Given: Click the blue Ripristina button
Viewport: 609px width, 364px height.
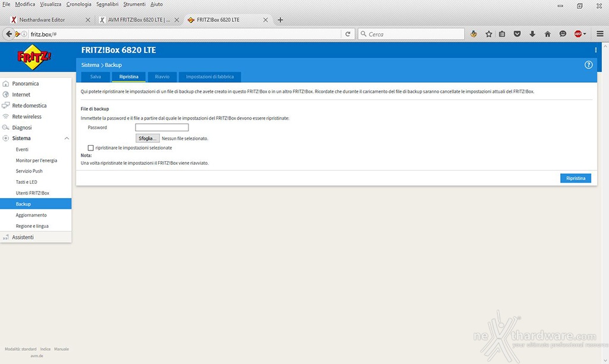Looking at the screenshot, I should tap(576, 178).
